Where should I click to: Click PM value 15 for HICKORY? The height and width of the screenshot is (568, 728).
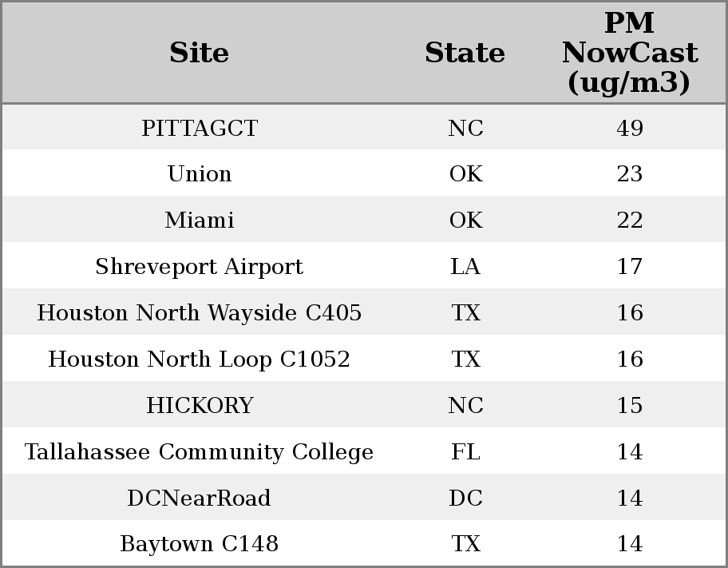click(x=629, y=406)
